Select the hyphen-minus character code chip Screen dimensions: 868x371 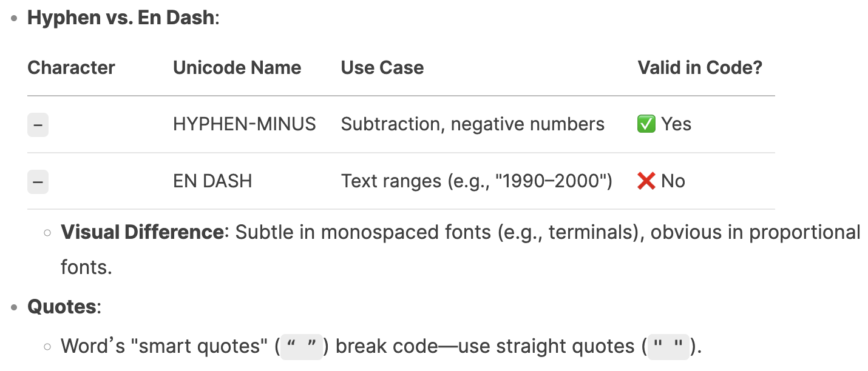38,125
